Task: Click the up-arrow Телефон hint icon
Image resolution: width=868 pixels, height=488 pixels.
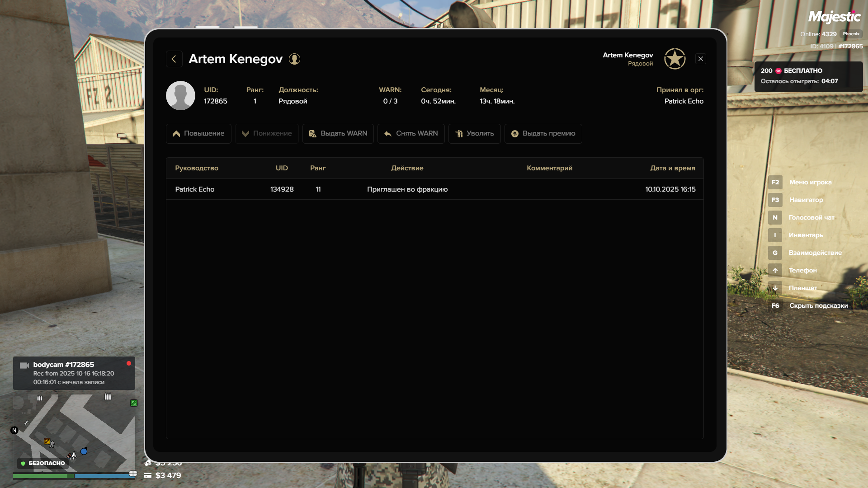Action: point(775,270)
